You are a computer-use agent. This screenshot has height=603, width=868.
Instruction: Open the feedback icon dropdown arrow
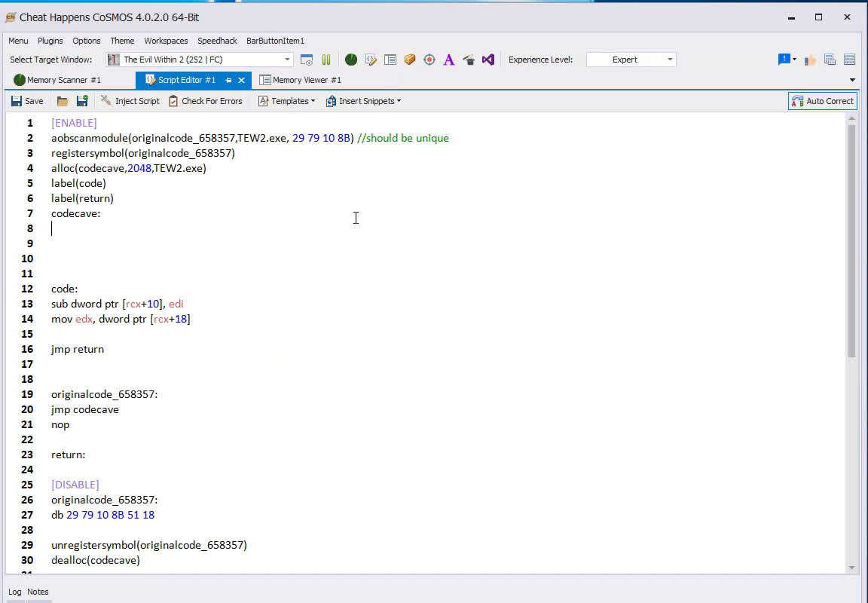click(794, 60)
